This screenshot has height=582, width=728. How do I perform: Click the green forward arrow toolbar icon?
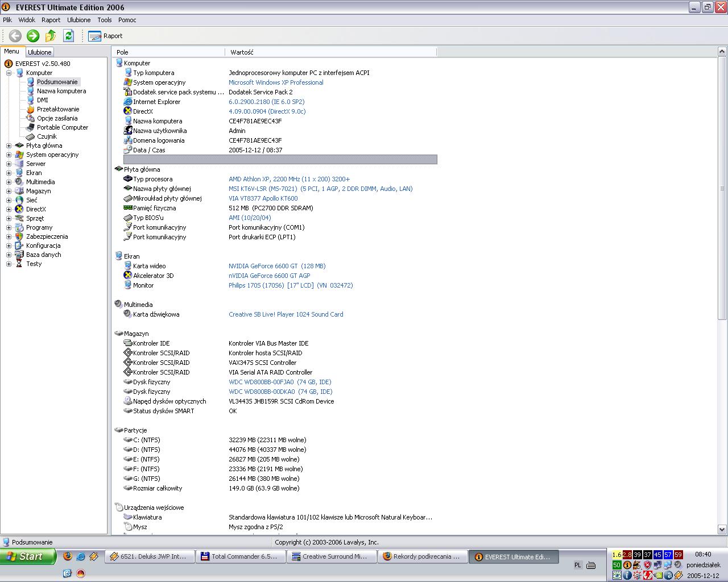click(x=33, y=36)
